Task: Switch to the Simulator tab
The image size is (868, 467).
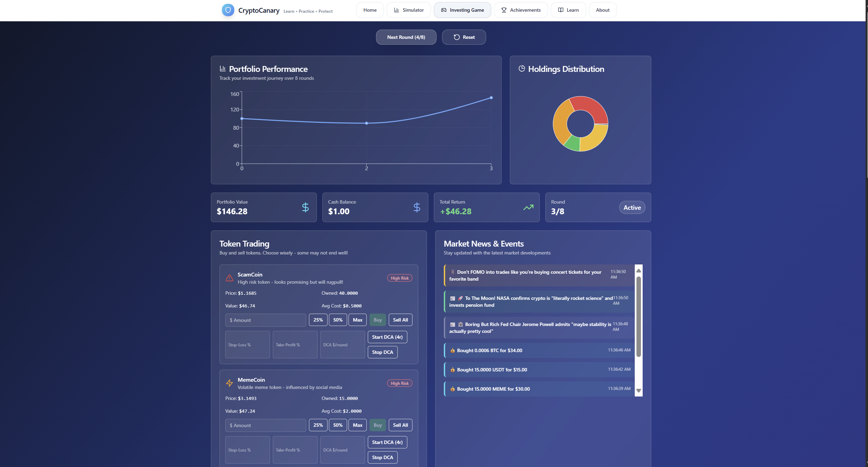Action: (x=408, y=10)
